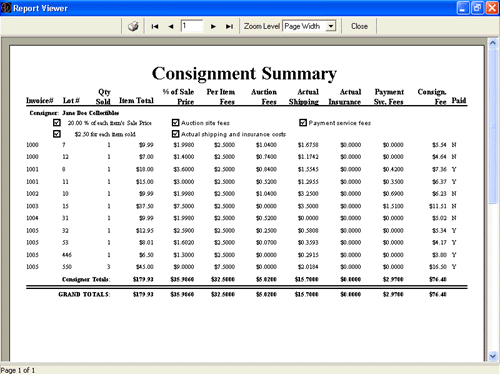Click the $1.5100 payment service fee cell
The height and width of the screenshot is (374, 500).
[x=393, y=206]
